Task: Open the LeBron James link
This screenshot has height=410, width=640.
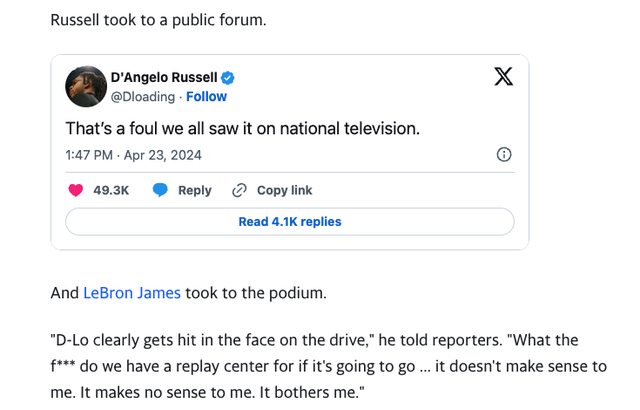Action: [x=132, y=293]
